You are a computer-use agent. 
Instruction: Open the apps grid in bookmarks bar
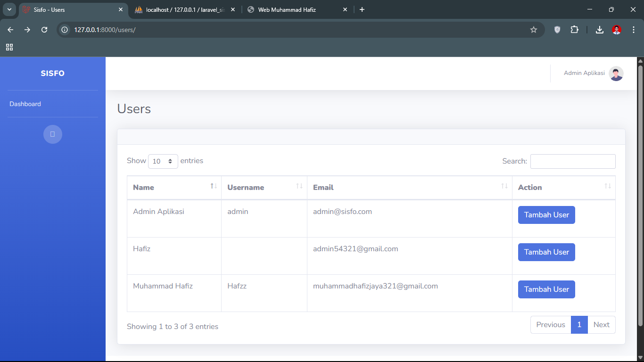[x=9, y=47]
